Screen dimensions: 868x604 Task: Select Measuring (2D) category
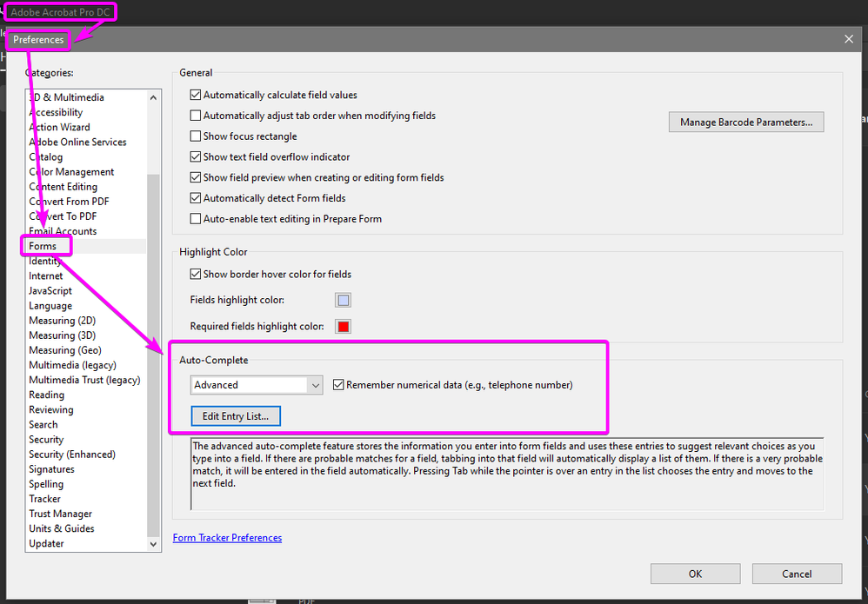coord(63,321)
